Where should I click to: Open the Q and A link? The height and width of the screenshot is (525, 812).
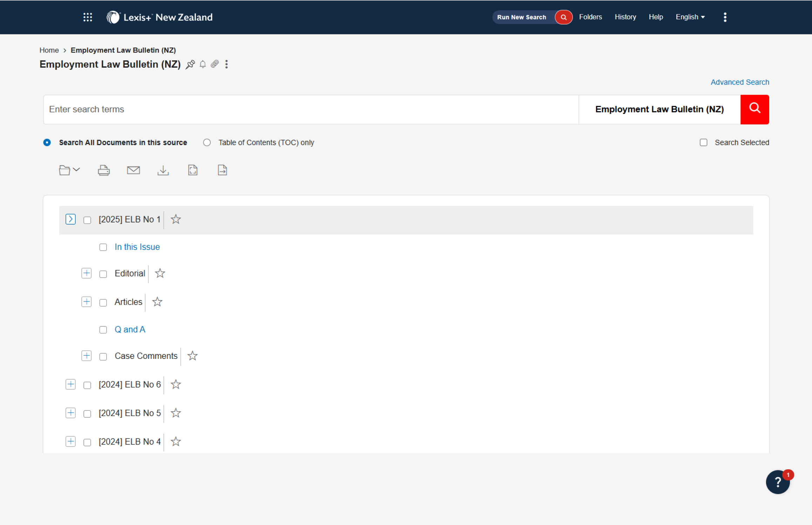coord(130,329)
